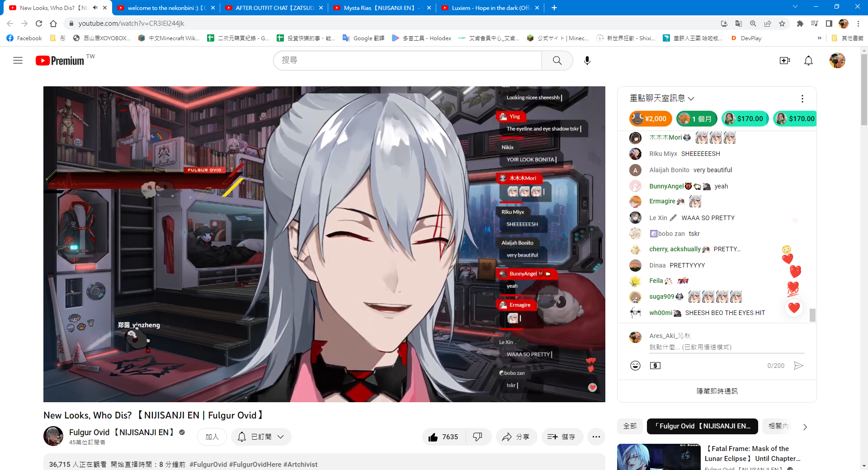868x470 pixels.
Task: Open the Chrome extensions puzzle icon
Action: (800, 23)
